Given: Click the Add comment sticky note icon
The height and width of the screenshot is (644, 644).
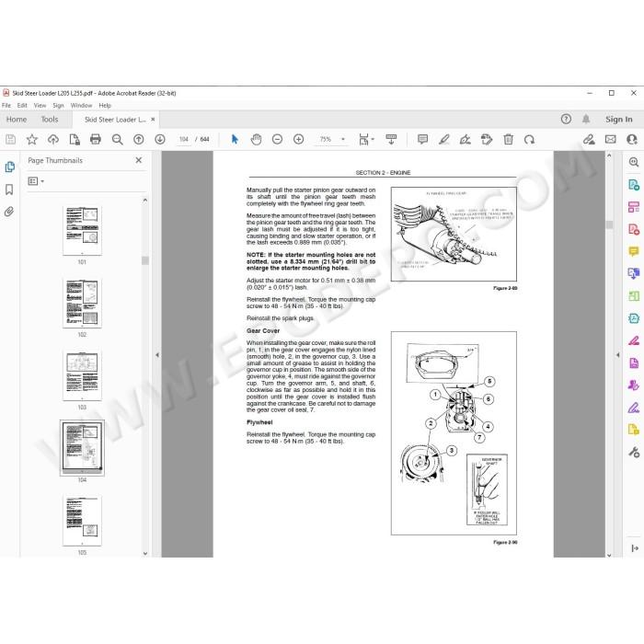Looking at the screenshot, I should click(422, 140).
